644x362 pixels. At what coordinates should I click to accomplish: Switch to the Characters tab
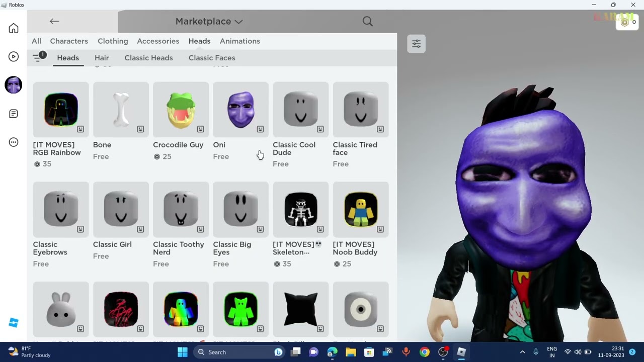[x=69, y=41]
